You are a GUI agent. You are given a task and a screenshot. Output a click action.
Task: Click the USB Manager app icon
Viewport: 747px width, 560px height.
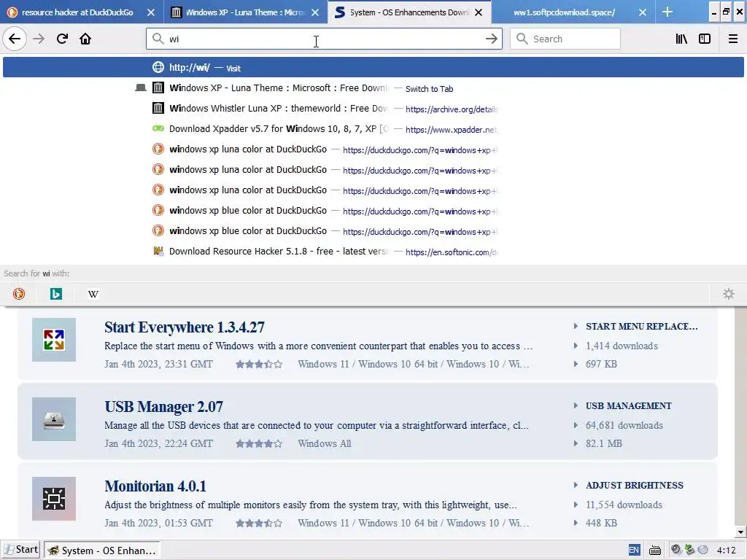(x=54, y=419)
